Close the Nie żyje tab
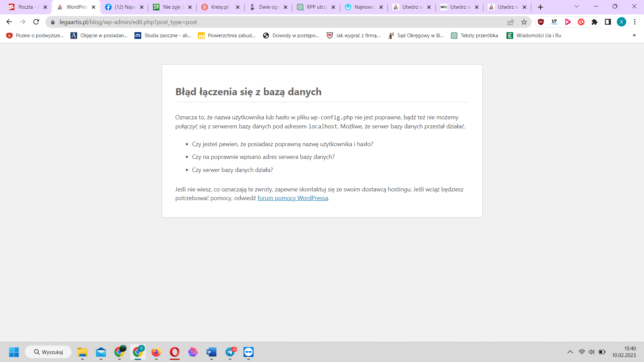This screenshot has height=362, width=644. (190, 7)
